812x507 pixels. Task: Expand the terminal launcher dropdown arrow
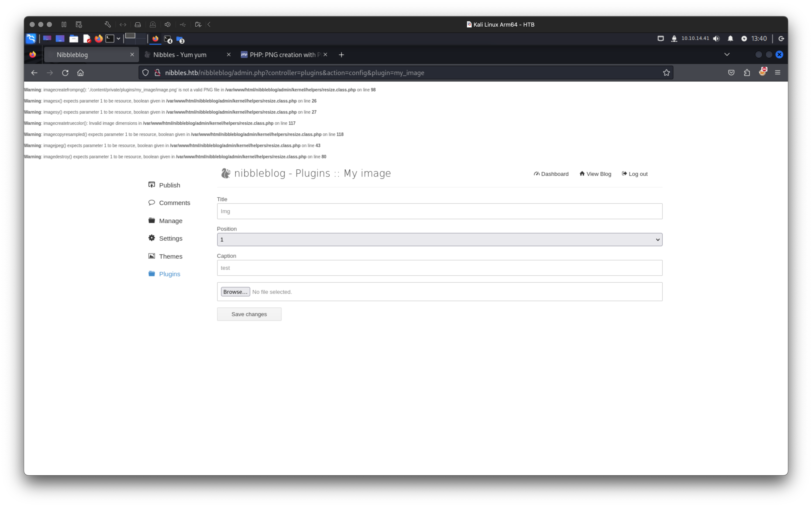click(118, 39)
